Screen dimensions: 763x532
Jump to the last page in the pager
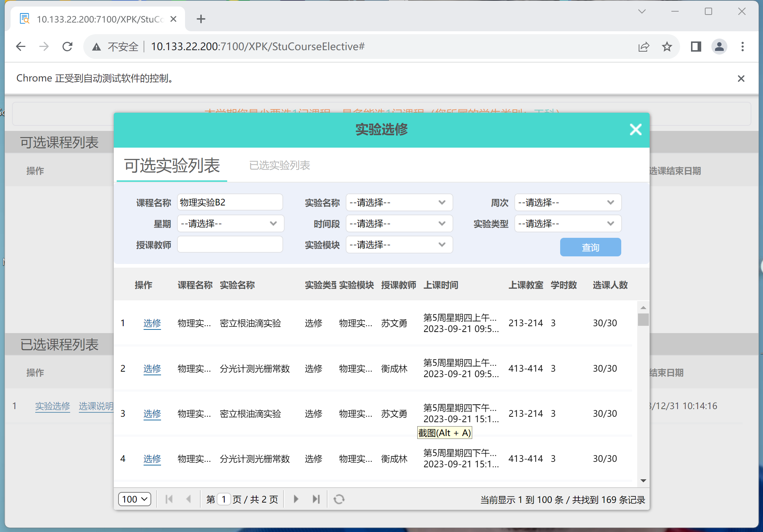click(316, 499)
